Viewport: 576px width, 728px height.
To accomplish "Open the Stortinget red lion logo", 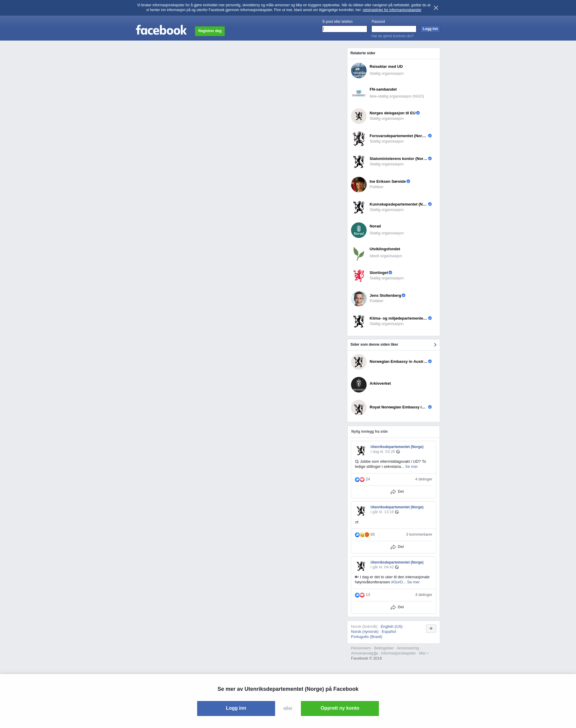I will 358,275.
